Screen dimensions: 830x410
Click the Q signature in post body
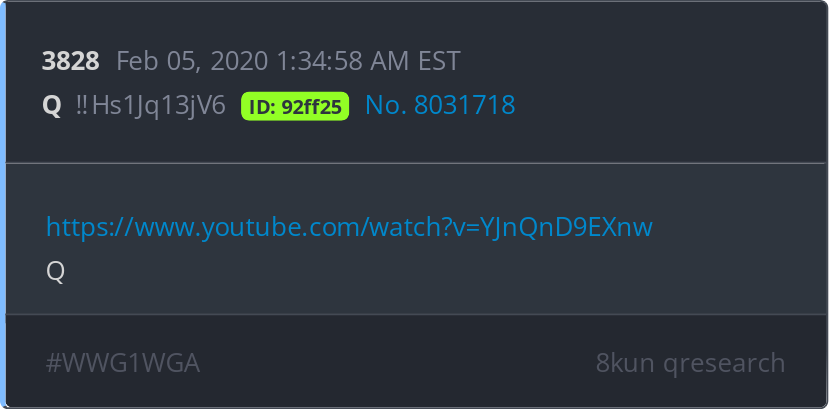pos(55,272)
